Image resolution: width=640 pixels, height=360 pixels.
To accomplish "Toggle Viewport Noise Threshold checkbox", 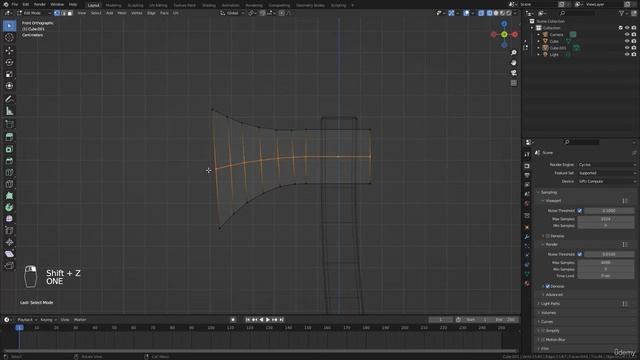I will point(580,211).
